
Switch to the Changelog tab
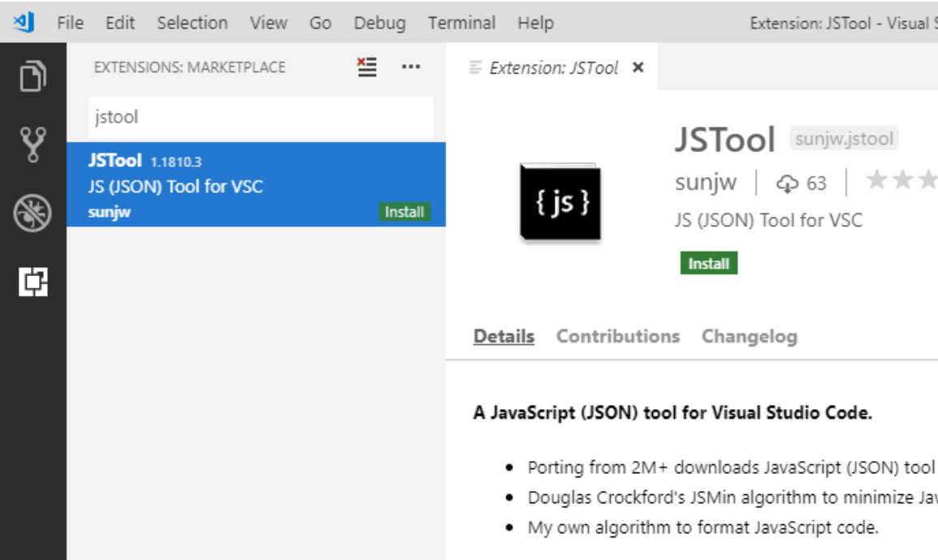[x=750, y=336]
